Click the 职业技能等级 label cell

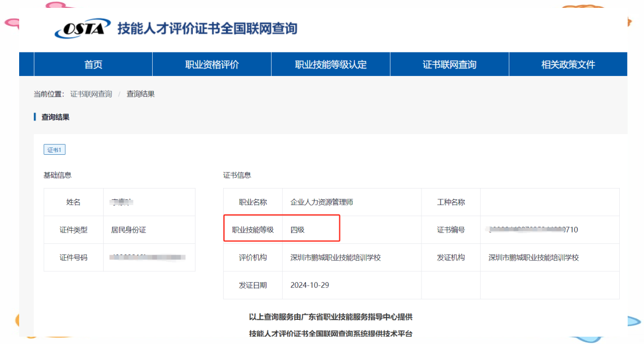(253, 230)
